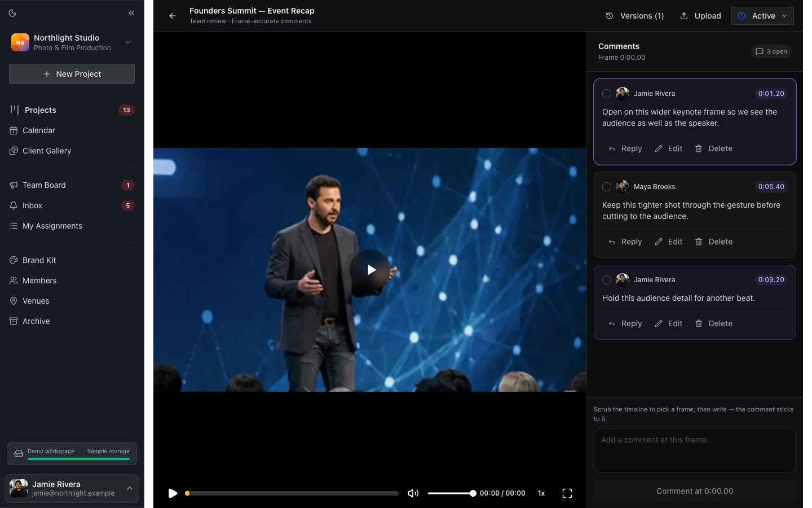Adjust the volume slider
Image resolution: width=812 pixels, height=508 pixels.
(452, 493)
